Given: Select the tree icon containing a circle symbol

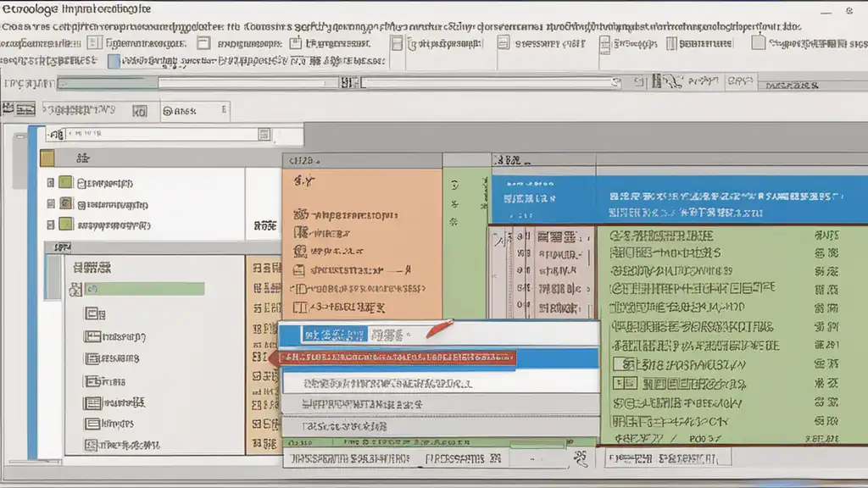Looking at the screenshot, I should pyautogui.click(x=66, y=203).
